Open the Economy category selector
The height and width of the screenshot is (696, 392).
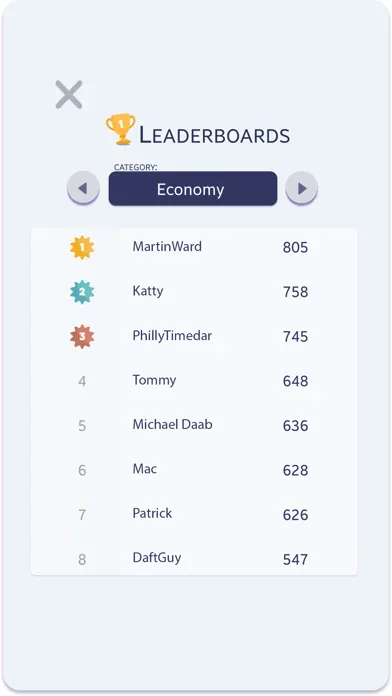click(193, 189)
